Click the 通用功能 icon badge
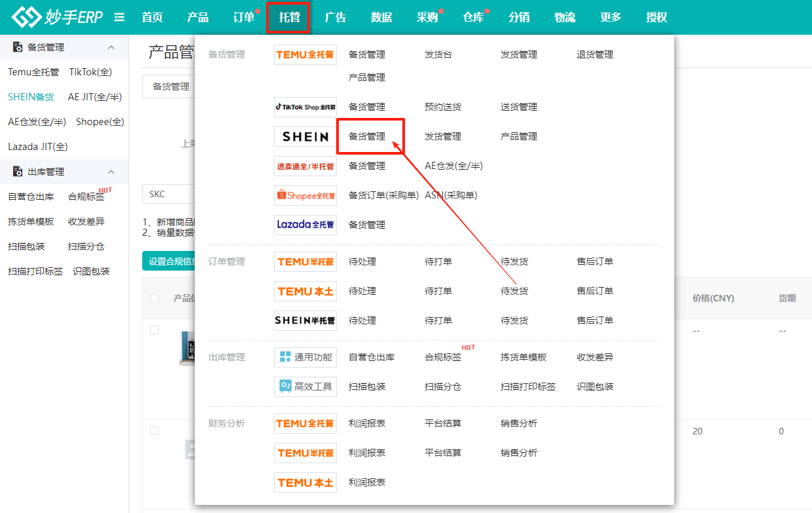 pos(305,357)
